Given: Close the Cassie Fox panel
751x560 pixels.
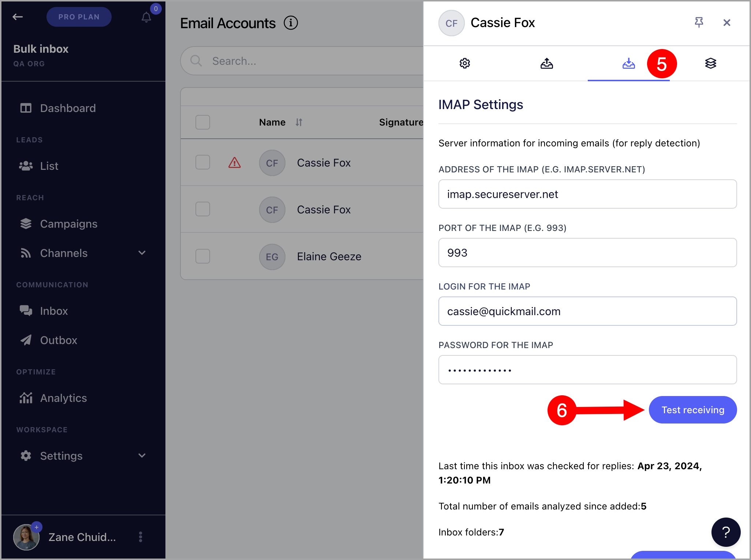Looking at the screenshot, I should 727,23.
